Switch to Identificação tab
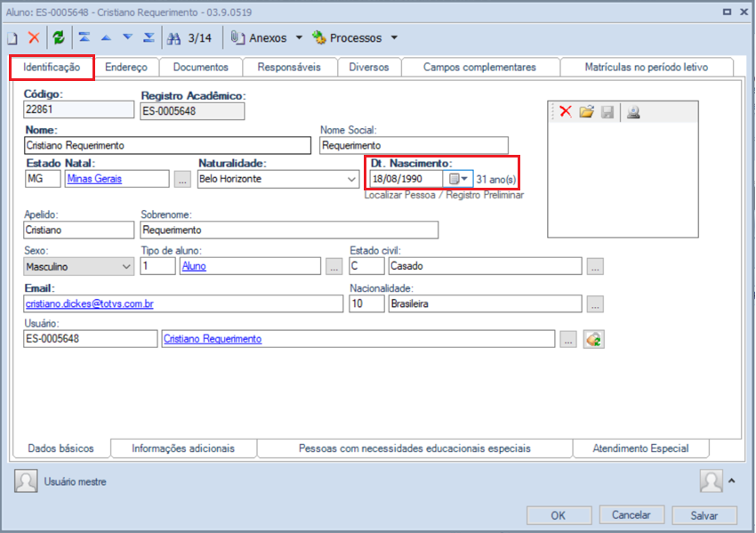 [52, 67]
